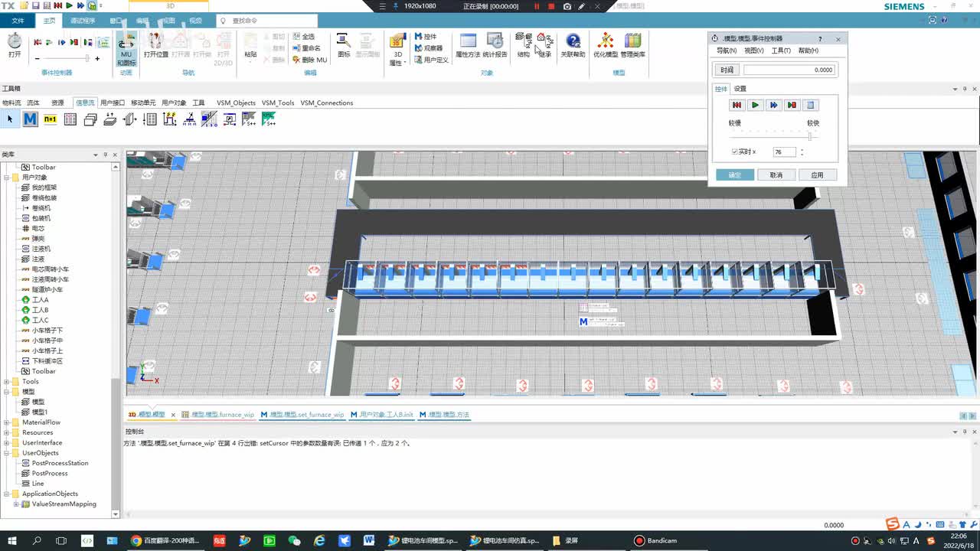
Task: Click the 打开位置 navigation icon
Action: 155,46
